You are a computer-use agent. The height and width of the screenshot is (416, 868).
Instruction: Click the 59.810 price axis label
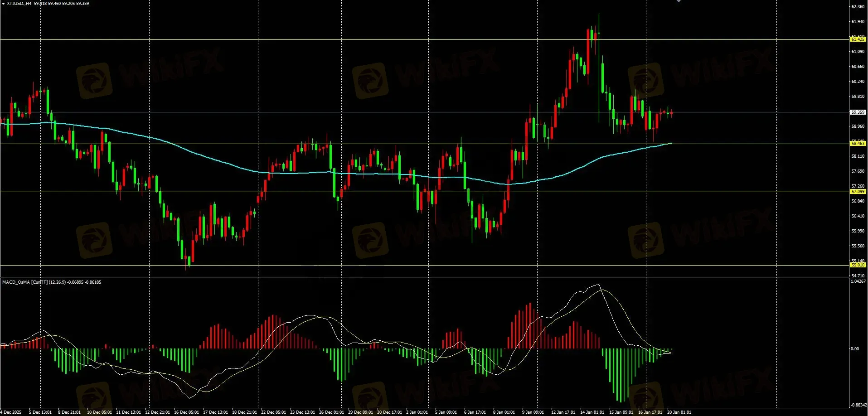click(858, 97)
